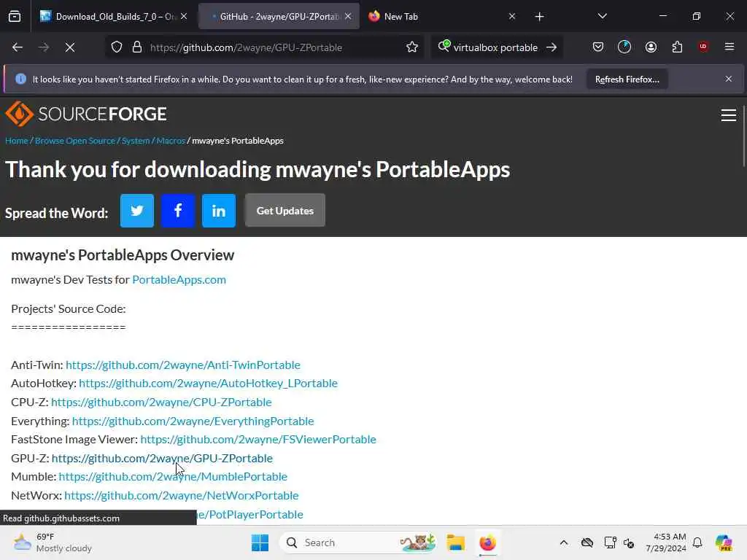
Task: Share on Facebook
Action: tap(178, 211)
